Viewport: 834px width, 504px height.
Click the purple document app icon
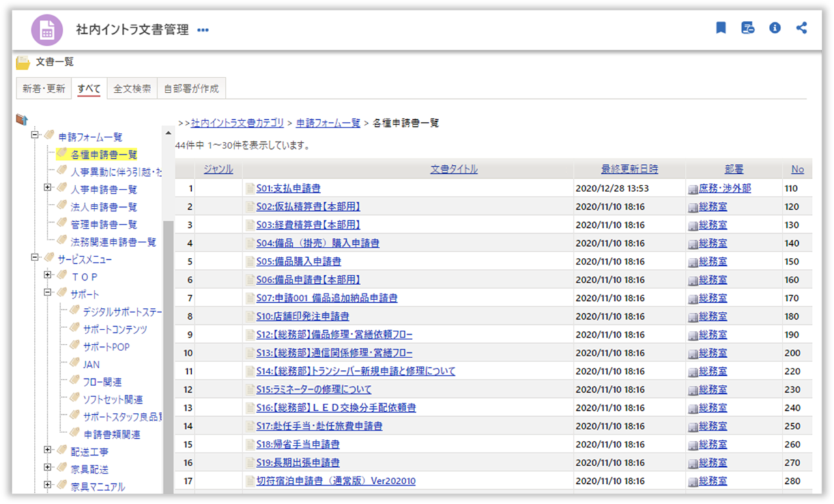tap(48, 30)
